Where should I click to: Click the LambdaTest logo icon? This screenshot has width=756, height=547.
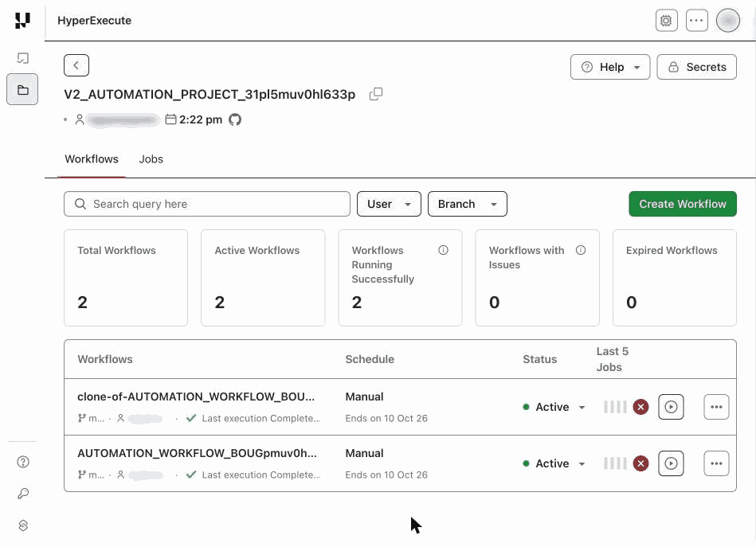click(x=22, y=21)
